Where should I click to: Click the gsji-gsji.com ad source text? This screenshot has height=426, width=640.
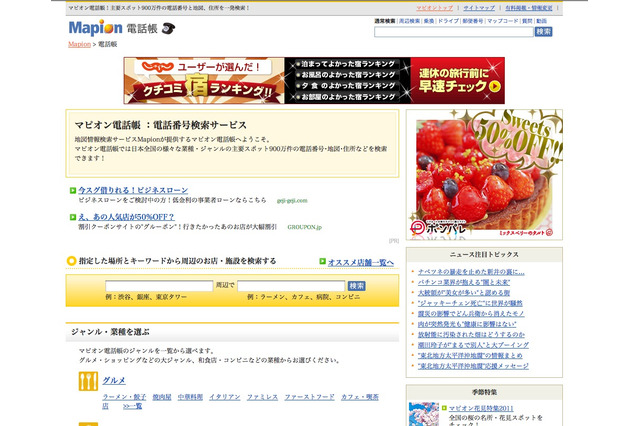(292, 200)
